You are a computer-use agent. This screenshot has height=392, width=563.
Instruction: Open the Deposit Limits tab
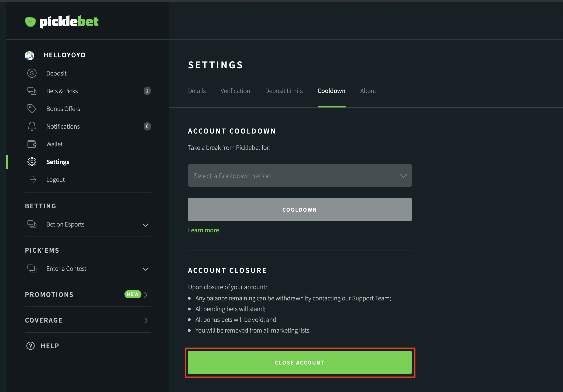click(x=284, y=91)
